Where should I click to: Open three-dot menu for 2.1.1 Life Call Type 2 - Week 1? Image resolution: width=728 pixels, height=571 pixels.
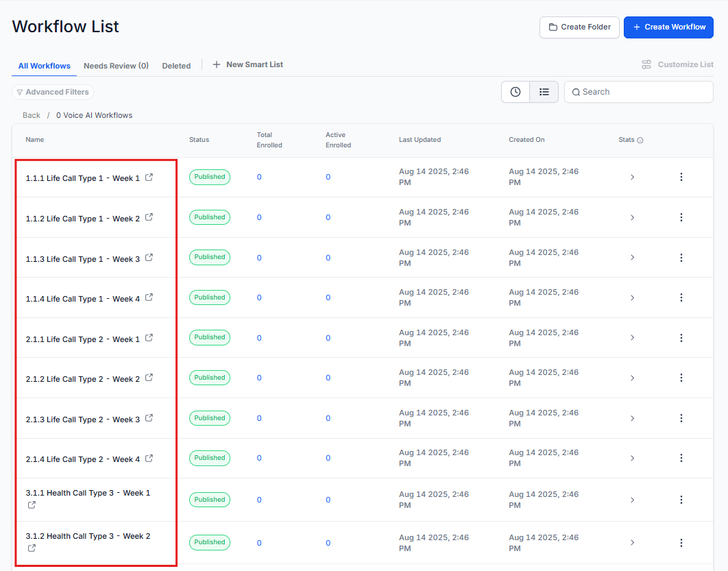point(681,338)
